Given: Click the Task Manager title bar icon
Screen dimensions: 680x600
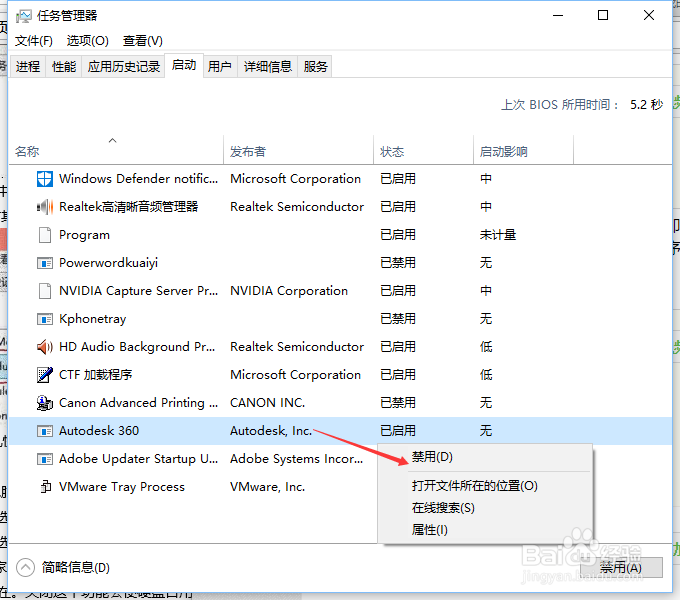Looking at the screenshot, I should (23, 16).
